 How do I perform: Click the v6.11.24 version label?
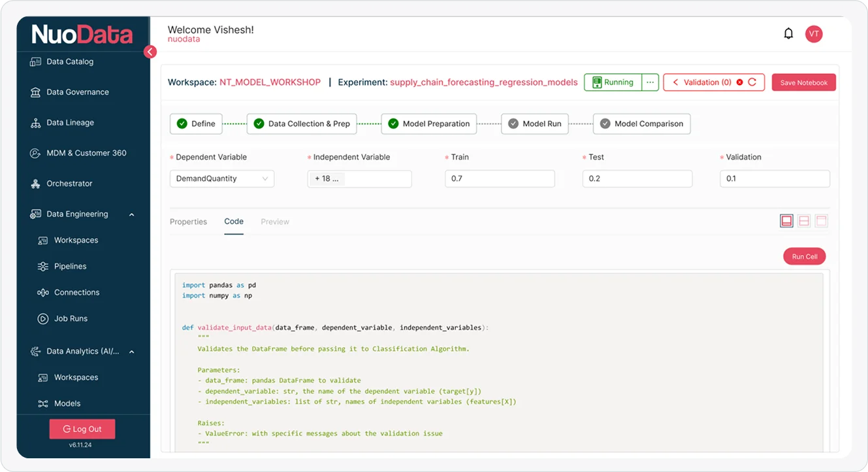coord(80,445)
